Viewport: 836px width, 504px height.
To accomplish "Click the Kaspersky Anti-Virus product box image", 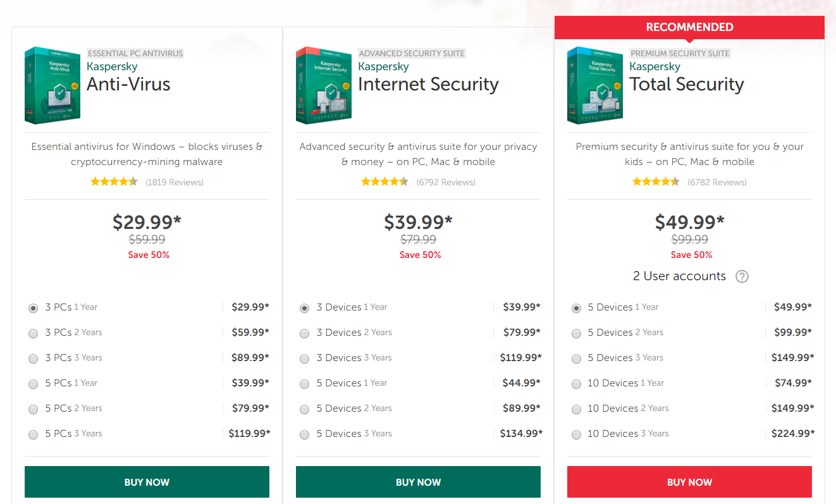I will point(52,85).
